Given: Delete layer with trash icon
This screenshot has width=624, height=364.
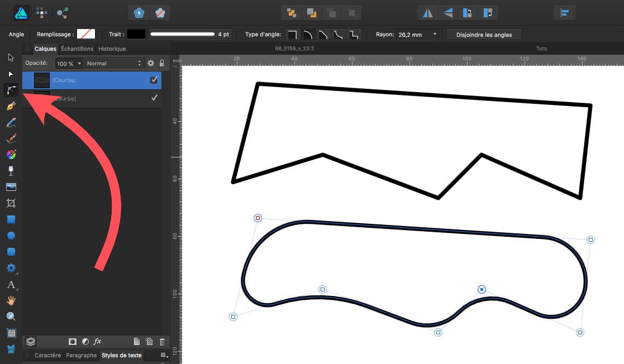Looking at the screenshot, I should pos(162,342).
